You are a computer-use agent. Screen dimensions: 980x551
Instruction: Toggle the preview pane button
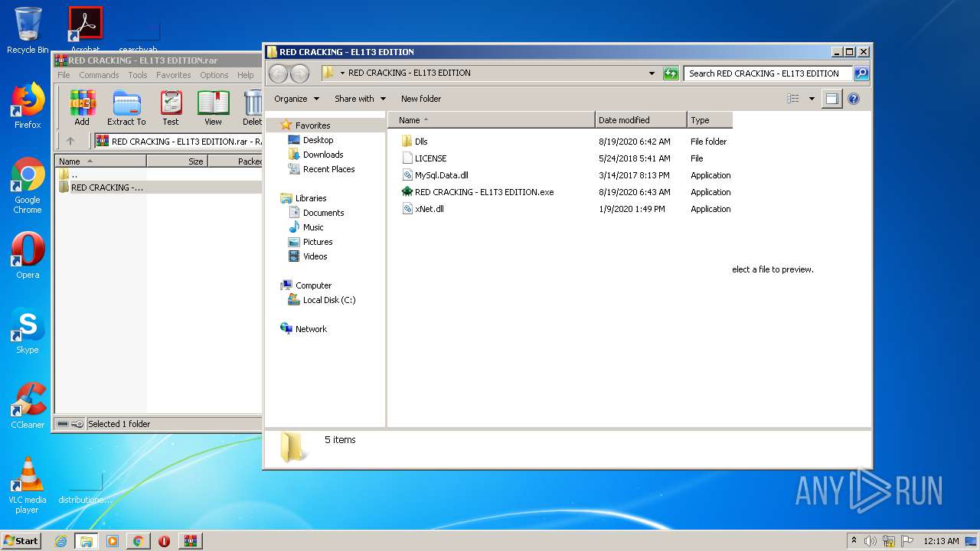[831, 99]
